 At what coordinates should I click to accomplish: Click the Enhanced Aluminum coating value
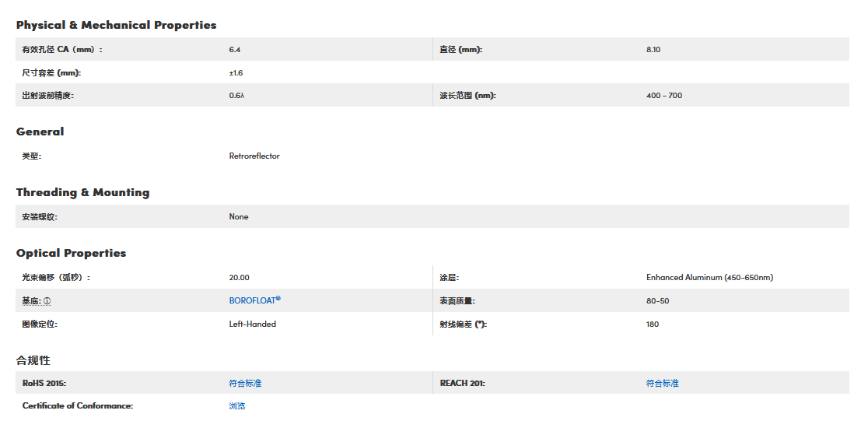click(709, 278)
